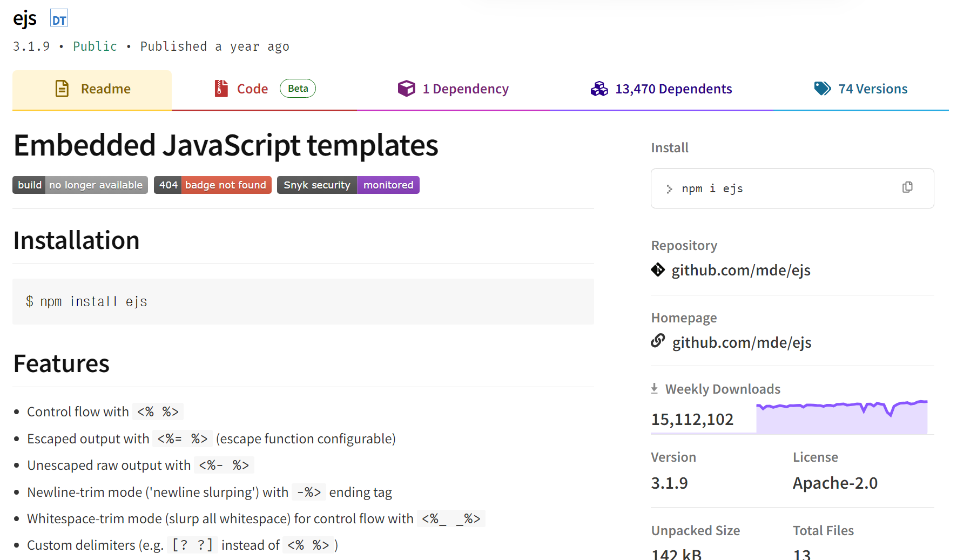Click the Unescaped raw output feature line
957x560 pixels.
[140, 465]
